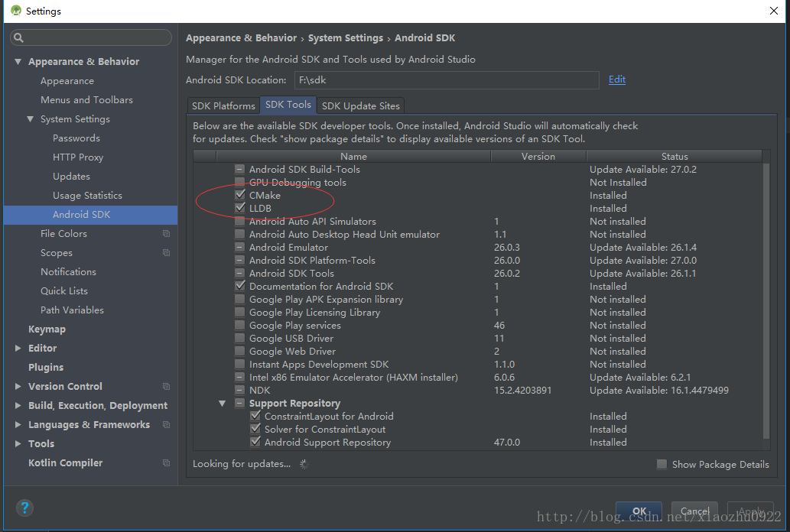Open the Keymap settings page
The image size is (790, 532).
point(47,329)
